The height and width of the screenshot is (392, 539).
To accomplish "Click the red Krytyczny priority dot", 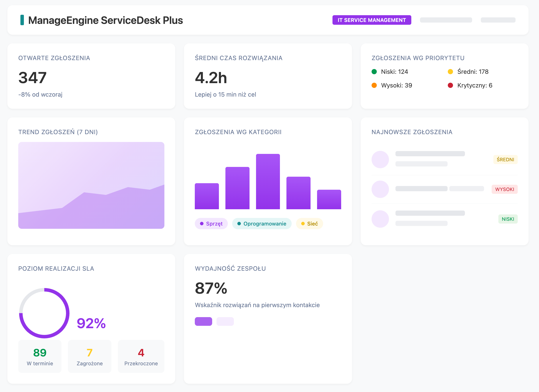I will click(x=450, y=85).
